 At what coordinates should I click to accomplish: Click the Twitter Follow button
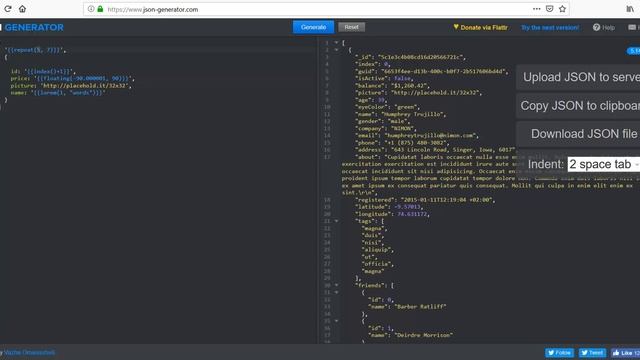[x=559, y=353]
